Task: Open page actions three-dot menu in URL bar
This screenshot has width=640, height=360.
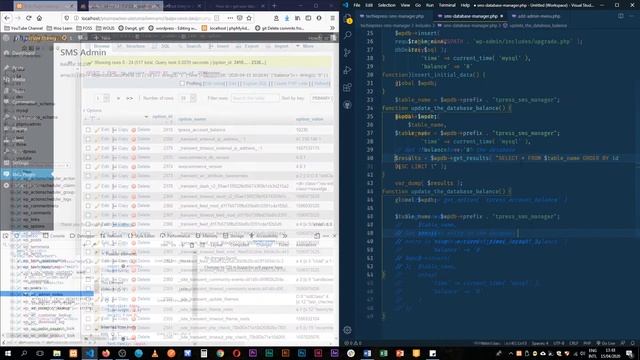Action: [230, 18]
